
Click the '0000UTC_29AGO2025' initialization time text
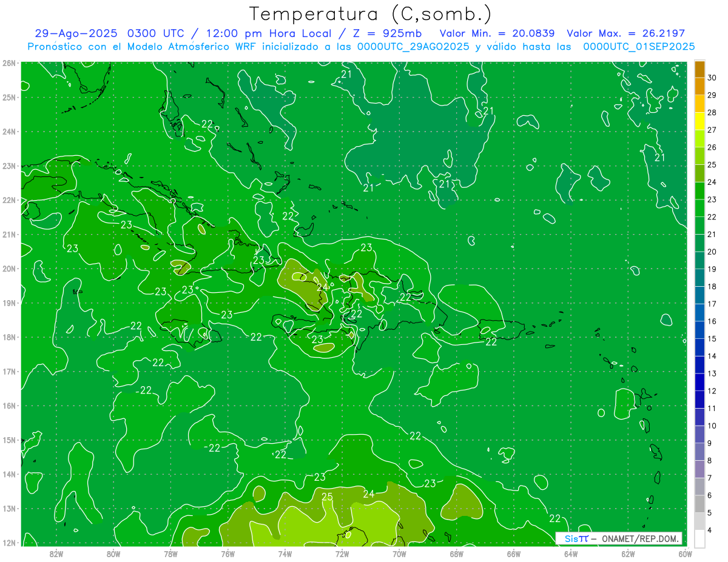413,47
